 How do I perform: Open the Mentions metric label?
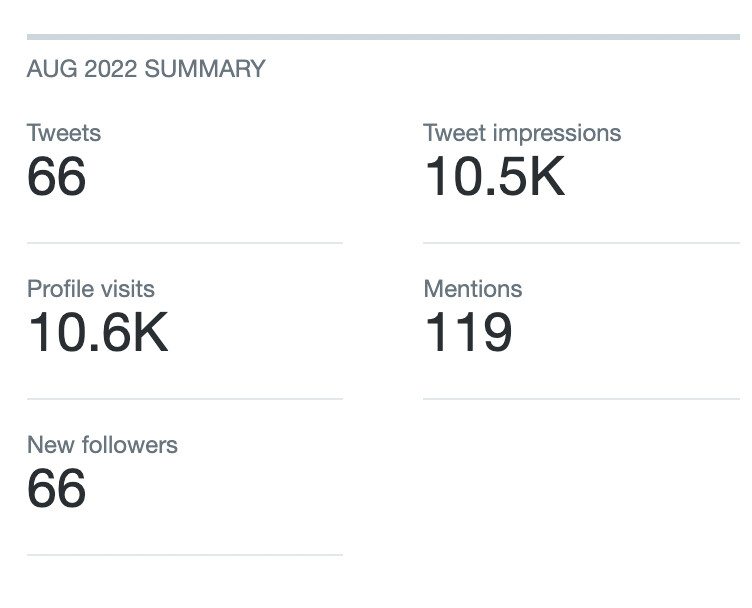click(x=473, y=289)
